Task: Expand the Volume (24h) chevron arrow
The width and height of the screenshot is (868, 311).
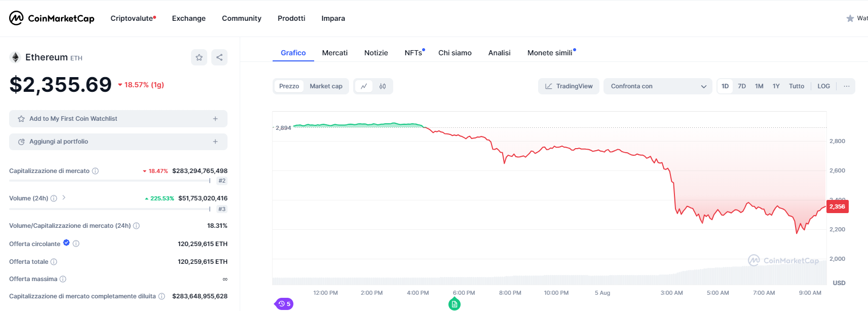Action: pyautogui.click(x=64, y=198)
